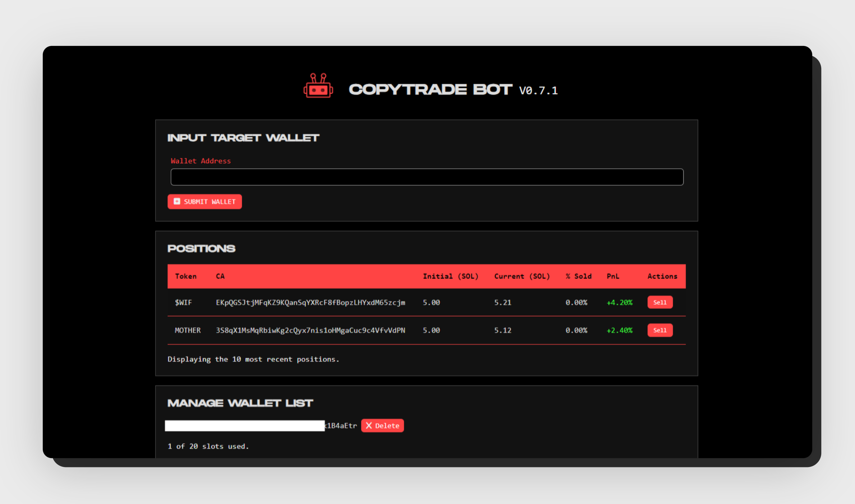Click the Token column header
The image size is (855, 504).
186,276
